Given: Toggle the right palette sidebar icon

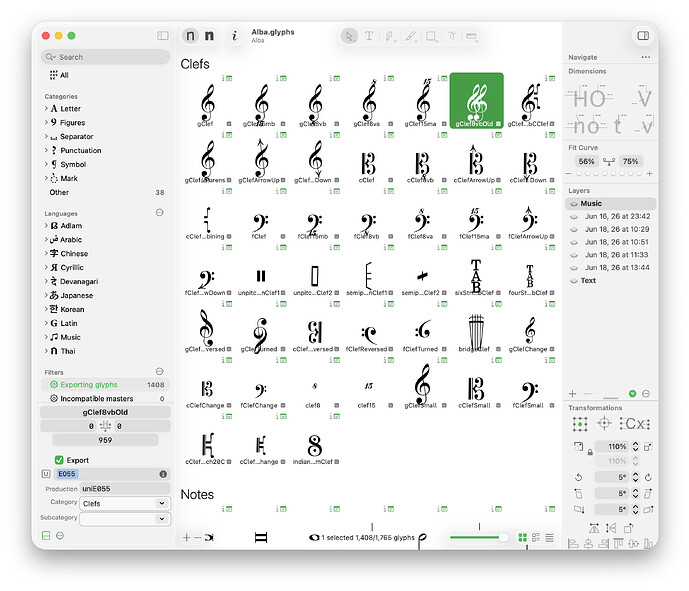Looking at the screenshot, I should [x=643, y=36].
